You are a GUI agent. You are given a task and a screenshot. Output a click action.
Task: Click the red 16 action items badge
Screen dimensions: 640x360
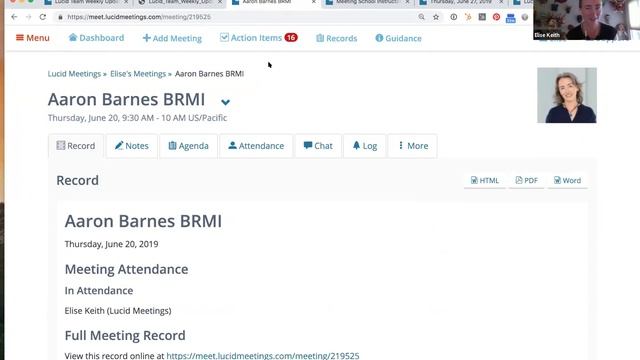(x=291, y=38)
